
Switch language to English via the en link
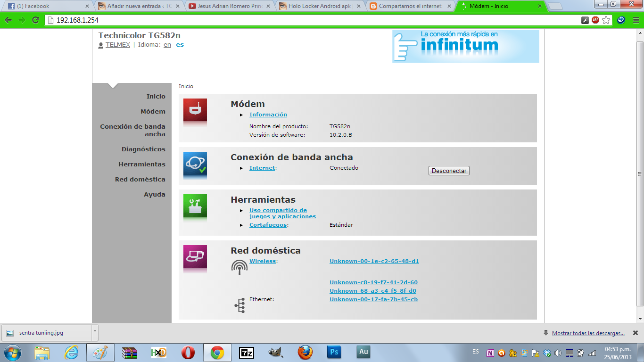point(167,45)
